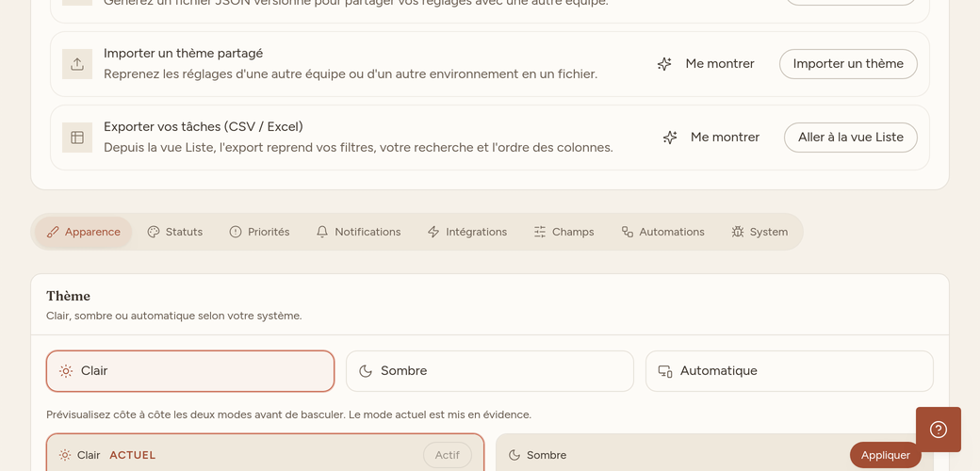Click the Exporter vos tâches (CSV / Excel) title
This screenshot has width=980, height=471.
(x=204, y=127)
